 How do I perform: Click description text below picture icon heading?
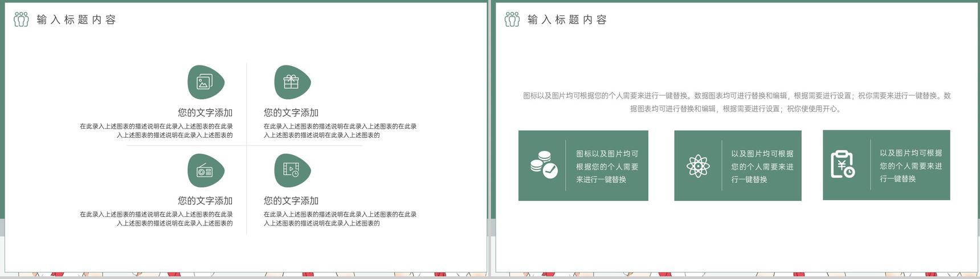click(156, 131)
